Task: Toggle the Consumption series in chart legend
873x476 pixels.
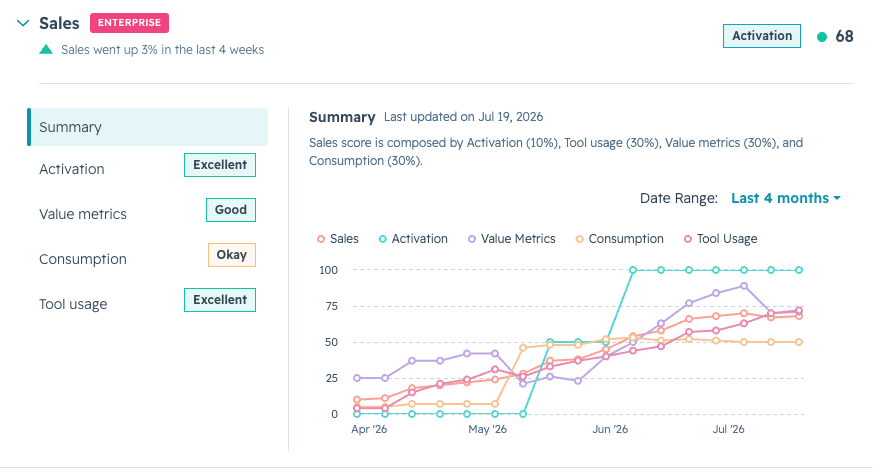Action: pyautogui.click(x=620, y=239)
